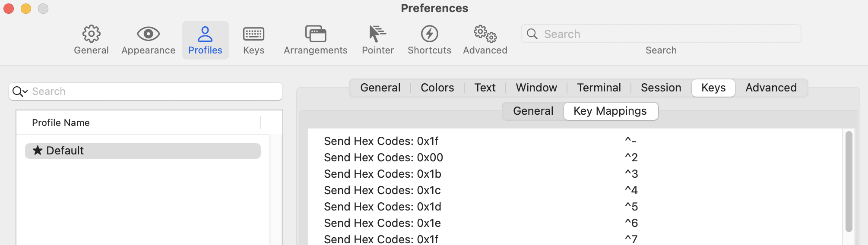Open the General preferences gear icon
This screenshot has height=245, width=868.
point(91,34)
